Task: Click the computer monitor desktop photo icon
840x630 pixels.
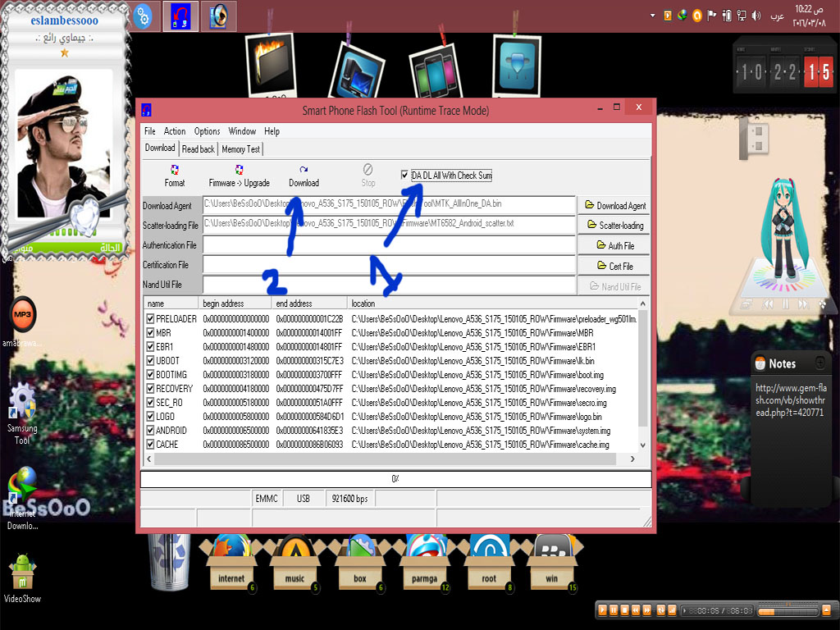Action: (x=357, y=71)
